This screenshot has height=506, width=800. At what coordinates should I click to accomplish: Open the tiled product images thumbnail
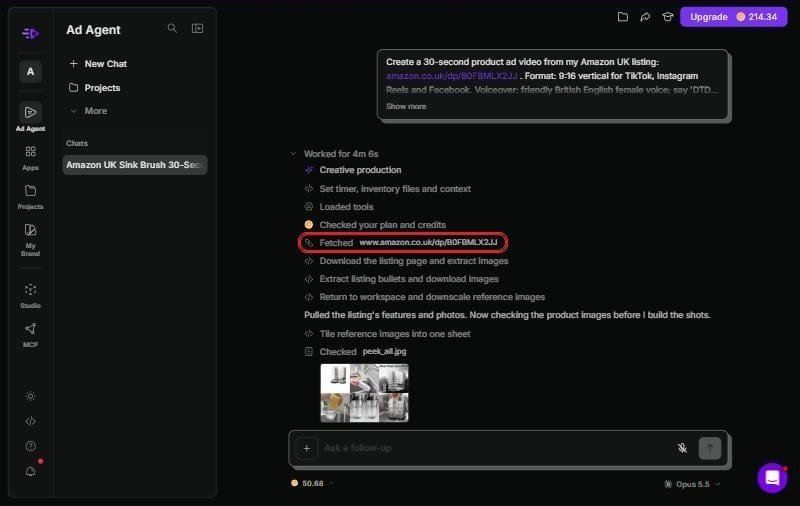[364, 393]
